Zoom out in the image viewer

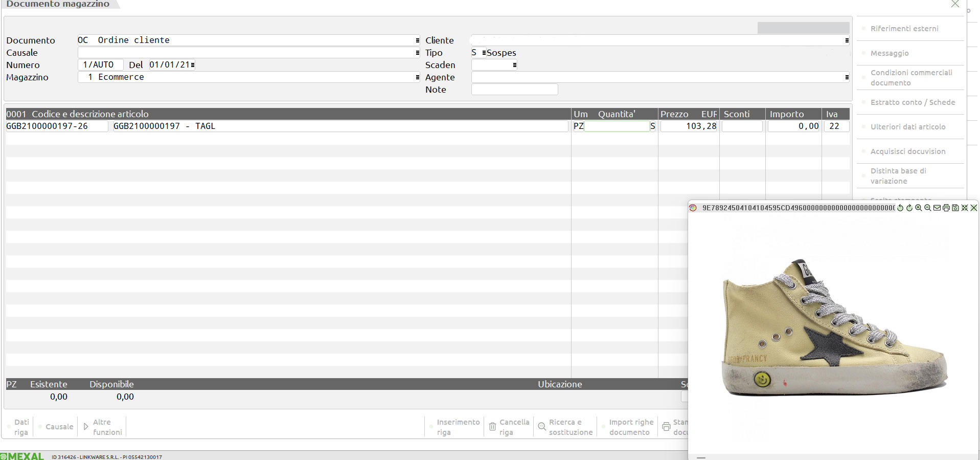[928, 208]
